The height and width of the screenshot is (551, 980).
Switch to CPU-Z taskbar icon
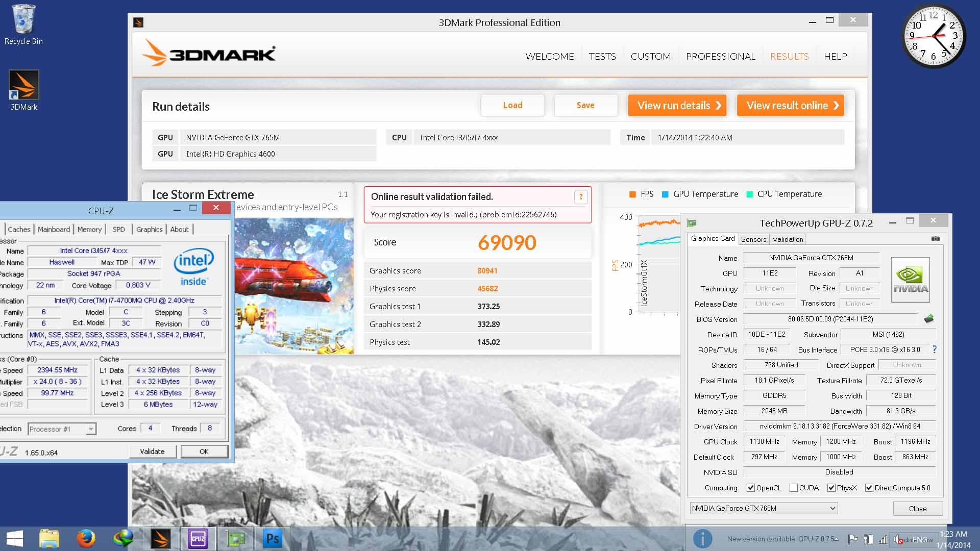198,539
